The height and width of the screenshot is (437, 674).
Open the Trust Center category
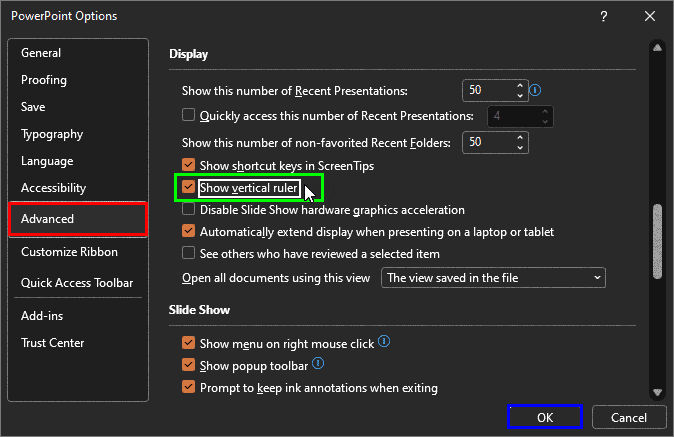[78, 343]
